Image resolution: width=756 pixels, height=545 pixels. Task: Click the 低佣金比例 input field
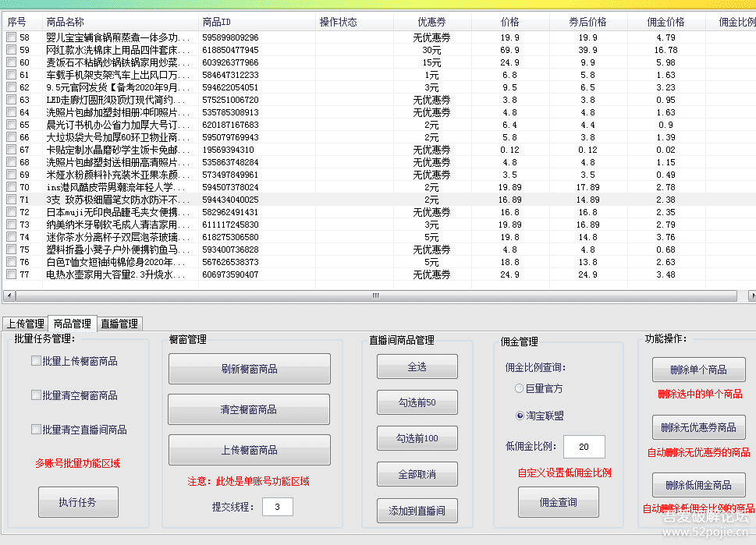pos(584,447)
